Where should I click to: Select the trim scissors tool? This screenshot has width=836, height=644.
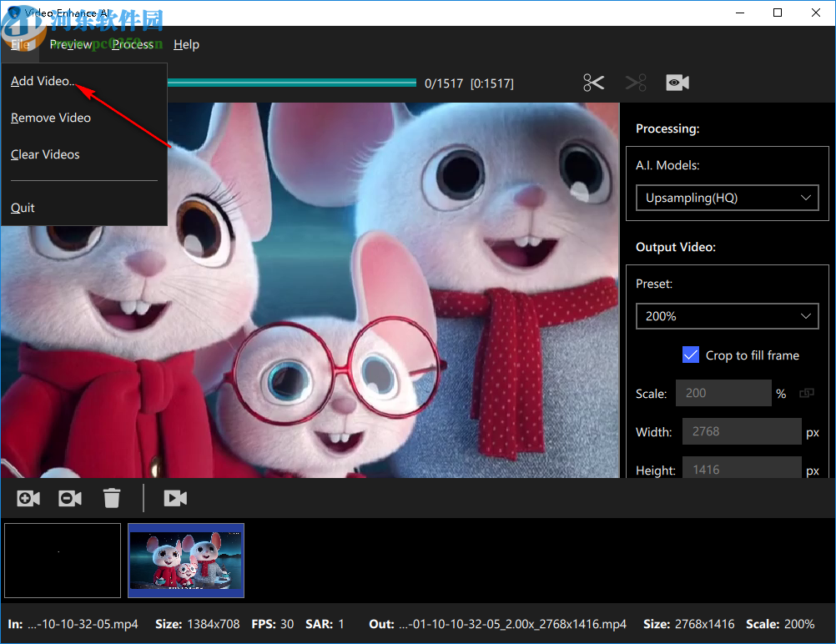click(593, 82)
